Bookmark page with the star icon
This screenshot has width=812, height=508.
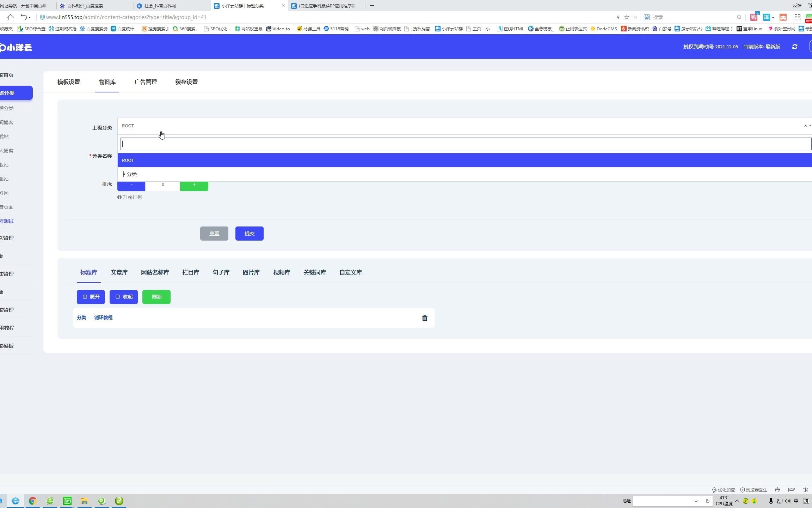pyautogui.click(x=626, y=17)
